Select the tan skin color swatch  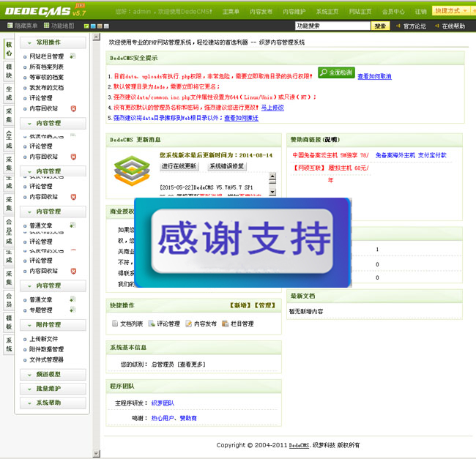(x=100, y=26)
